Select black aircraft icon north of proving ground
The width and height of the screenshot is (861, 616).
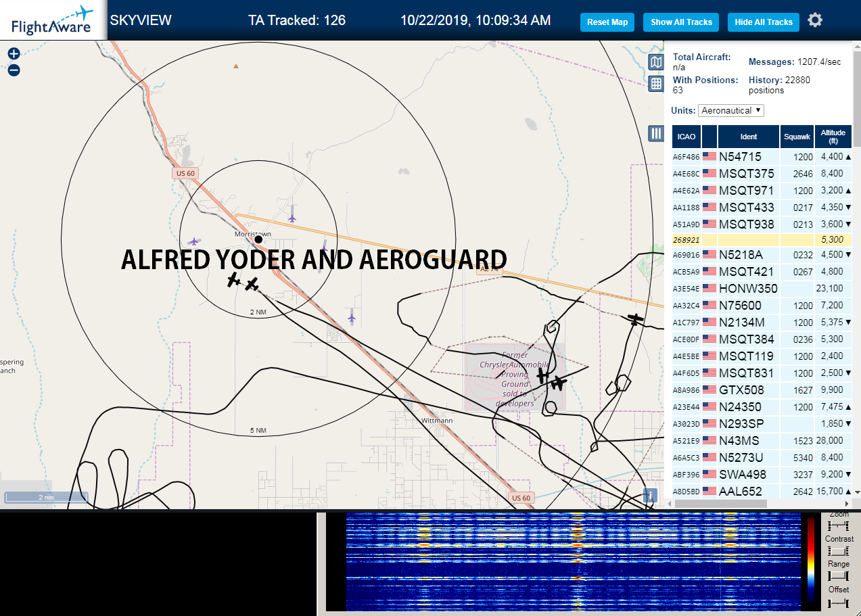(634, 319)
